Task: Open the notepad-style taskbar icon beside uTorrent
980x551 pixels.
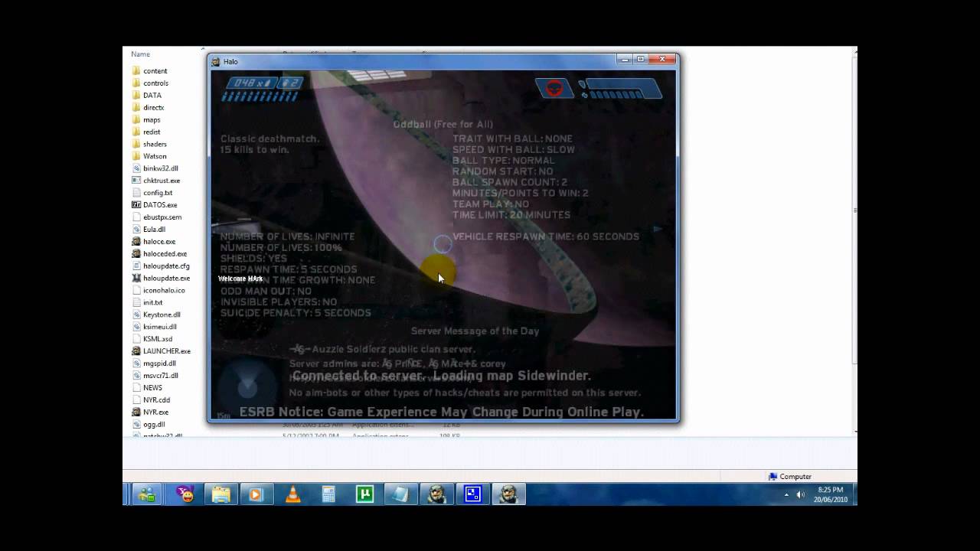Action: click(x=400, y=494)
